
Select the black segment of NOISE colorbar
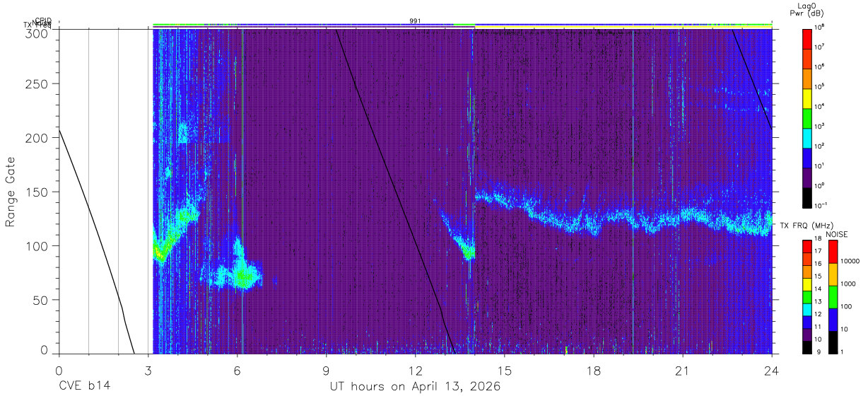pyautogui.click(x=833, y=342)
